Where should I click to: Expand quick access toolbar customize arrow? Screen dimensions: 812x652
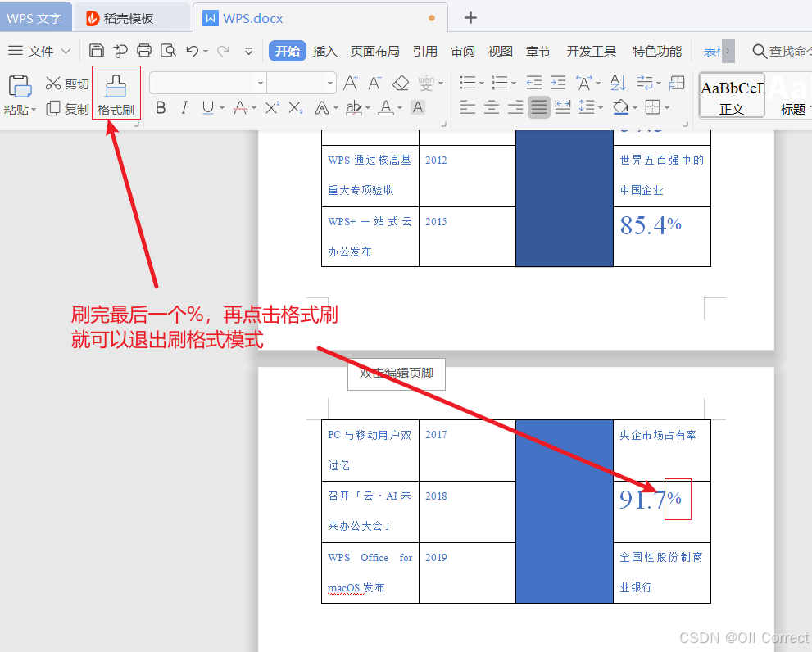point(249,51)
